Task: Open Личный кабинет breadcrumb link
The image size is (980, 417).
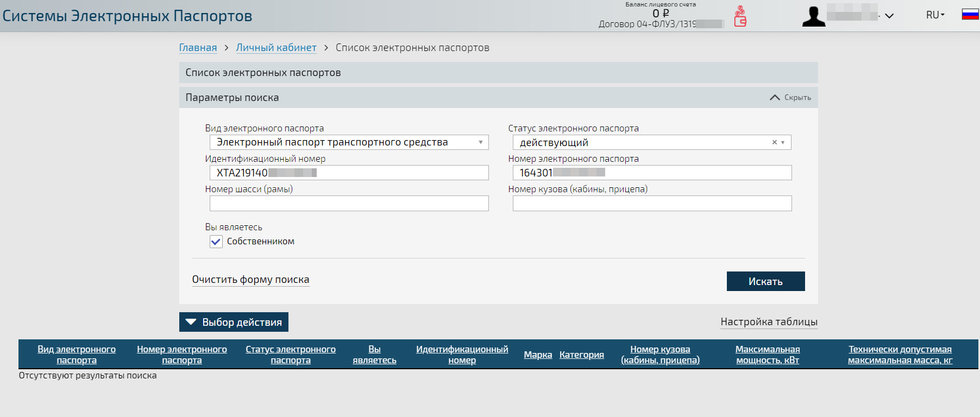Action: tap(276, 48)
